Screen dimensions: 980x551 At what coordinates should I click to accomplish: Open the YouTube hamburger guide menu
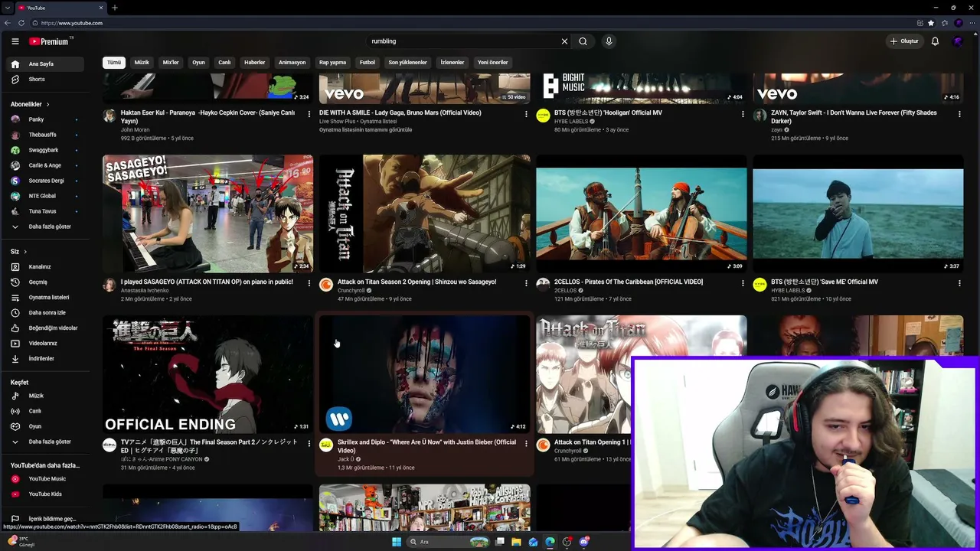tap(15, 41)
